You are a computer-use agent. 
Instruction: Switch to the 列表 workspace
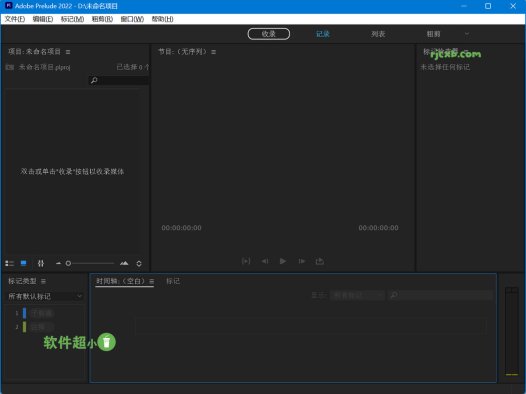pos(378,34)
